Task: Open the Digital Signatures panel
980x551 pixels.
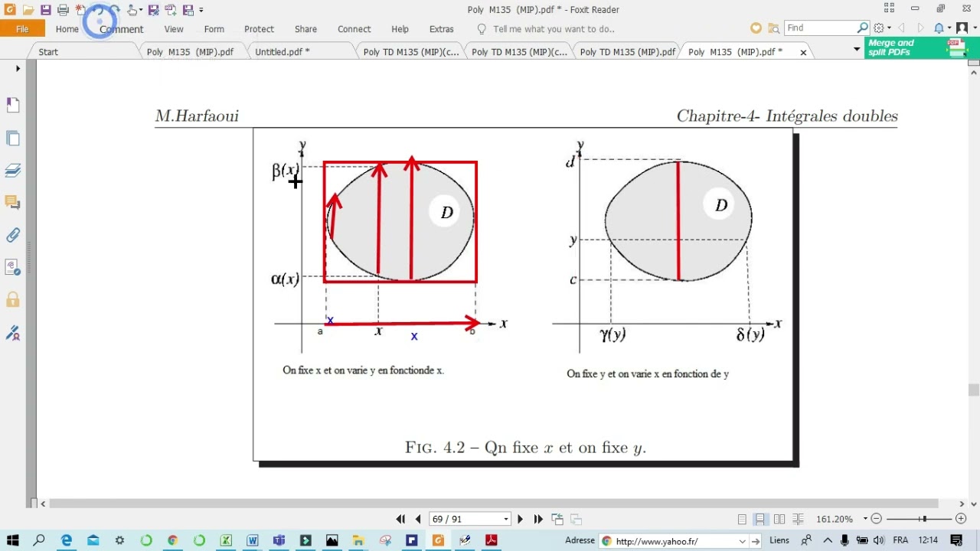Action: [x=13, y=333]
